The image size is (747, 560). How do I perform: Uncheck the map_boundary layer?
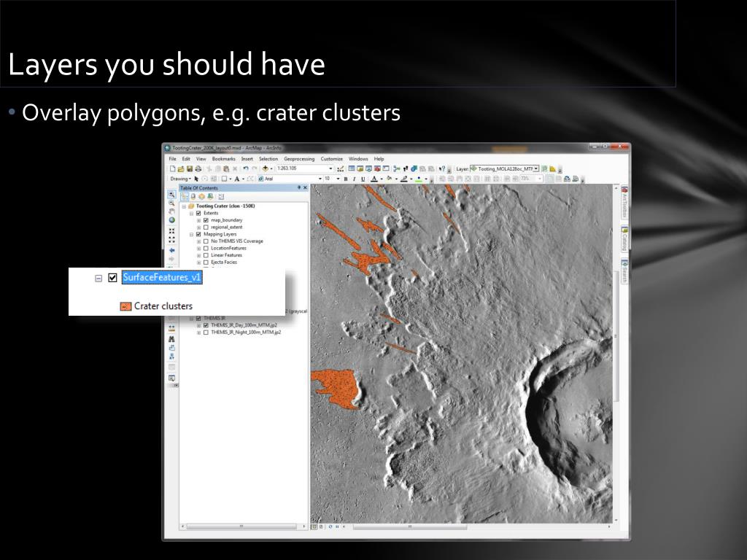pos(206,220)
